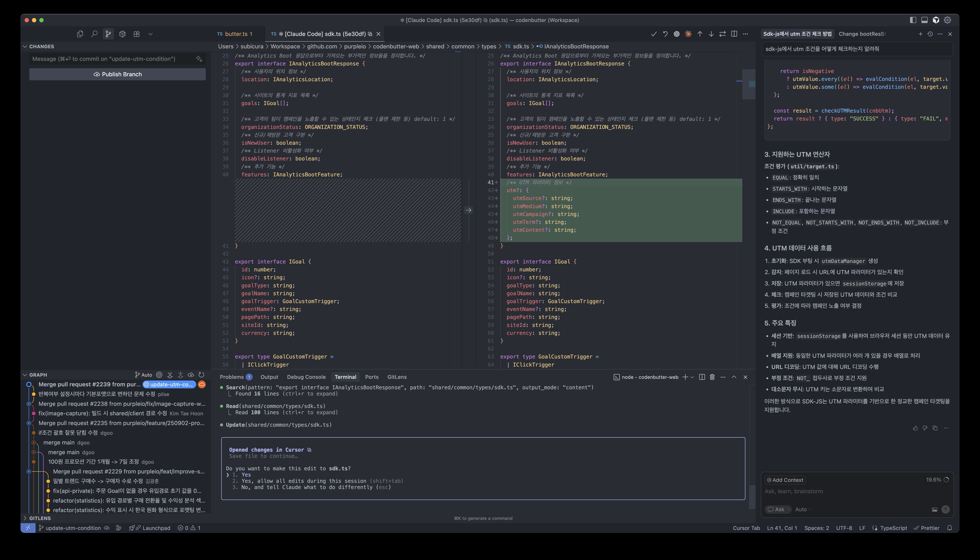Show chat history clock icon
This screenshot has width=980, height=560.
click(x=930, y=34)
